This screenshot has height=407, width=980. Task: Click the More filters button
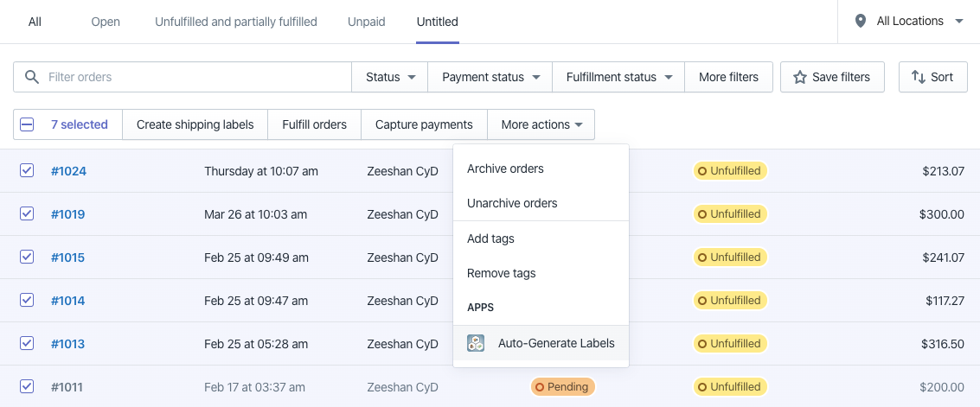point(729,77)
